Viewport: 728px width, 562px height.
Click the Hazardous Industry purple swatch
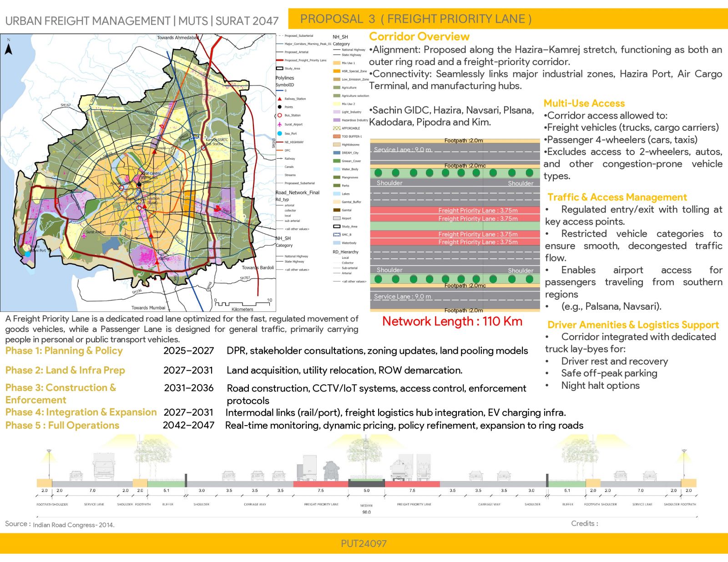click(x=337, y=120)
